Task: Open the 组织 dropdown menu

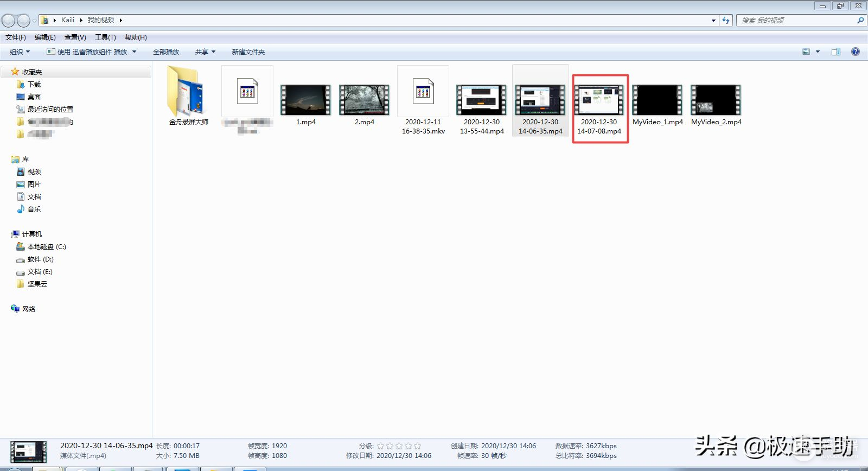Action: point(20,52)
